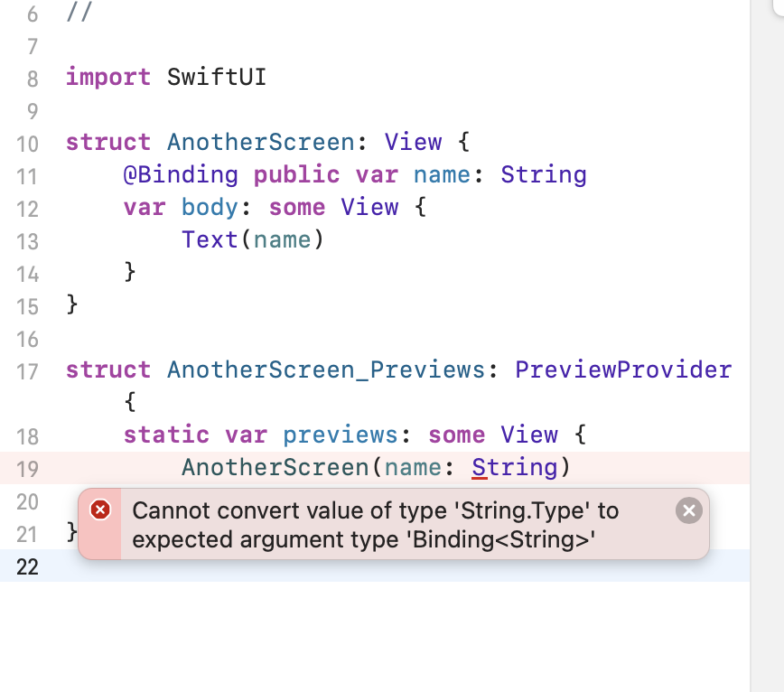Click the SwiftUI module name
The image size is (784, 692).
(217, 77)
